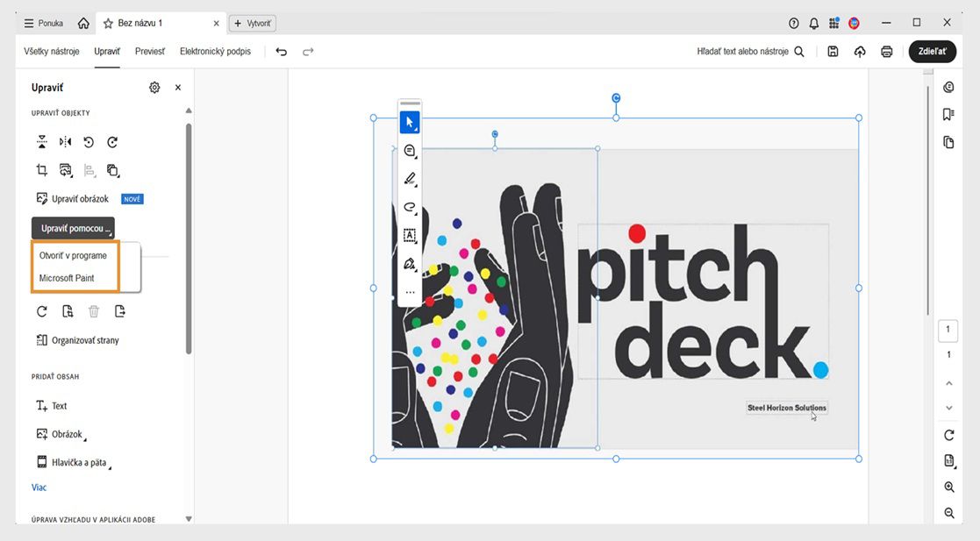
Task: Go to the Home screen icon
Action: [x=83, y=23]
